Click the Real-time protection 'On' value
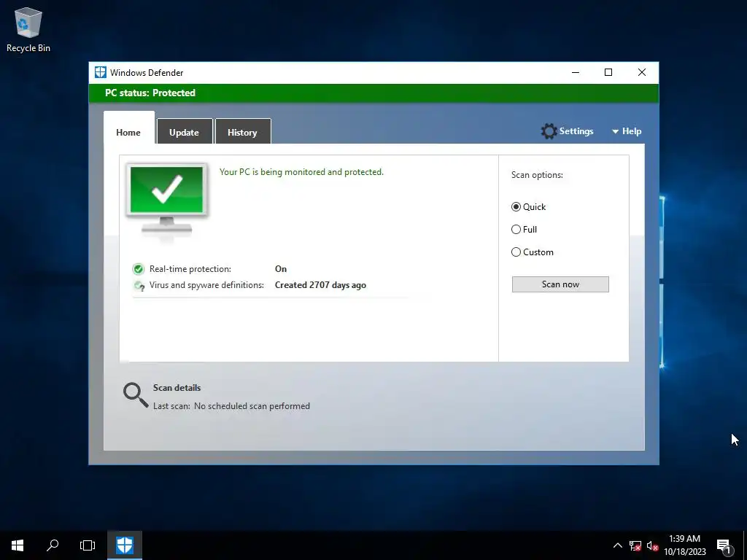 click(281, 269)
